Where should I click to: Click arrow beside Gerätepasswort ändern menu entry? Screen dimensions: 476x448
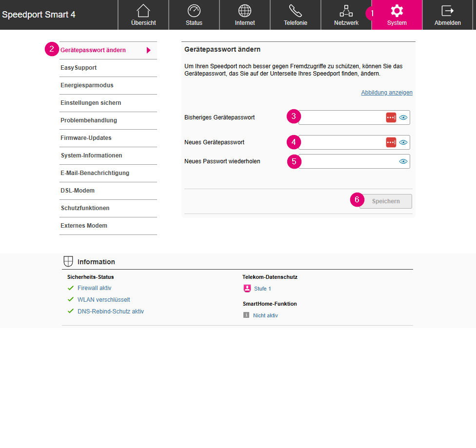[149, 50]
